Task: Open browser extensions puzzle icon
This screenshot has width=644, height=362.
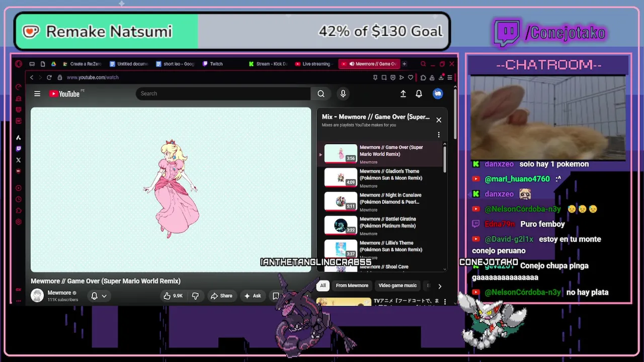Action: (x=423, y=77)
